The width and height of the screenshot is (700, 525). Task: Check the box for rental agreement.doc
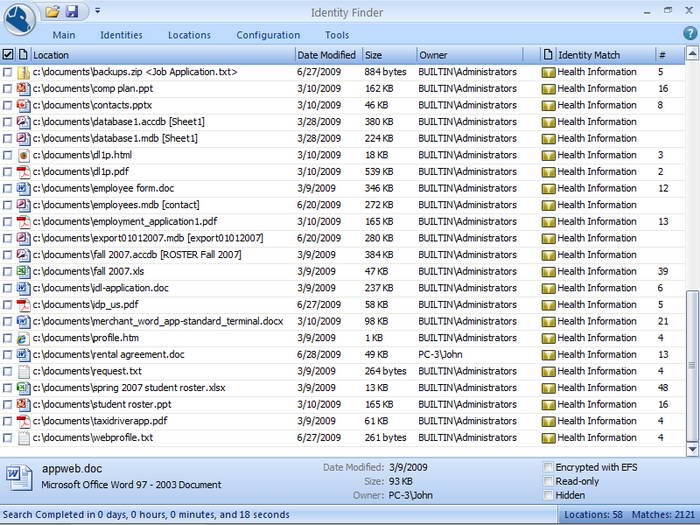click(x=7, y=355)
